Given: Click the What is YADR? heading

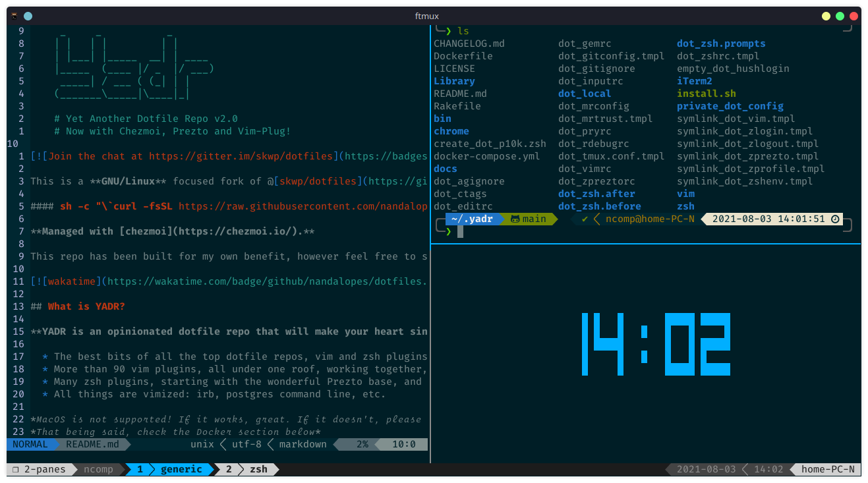Looking at the screenshot, I should 86,306.
